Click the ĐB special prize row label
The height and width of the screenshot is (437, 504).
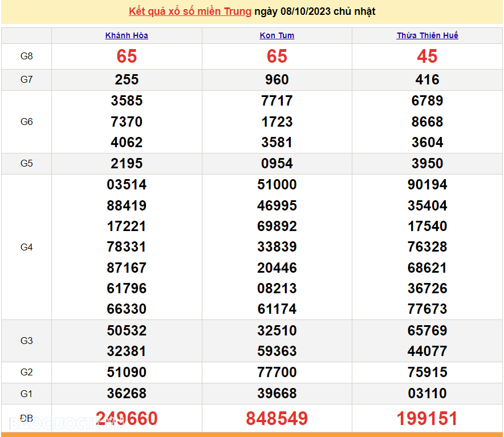(x=27, y=418)
